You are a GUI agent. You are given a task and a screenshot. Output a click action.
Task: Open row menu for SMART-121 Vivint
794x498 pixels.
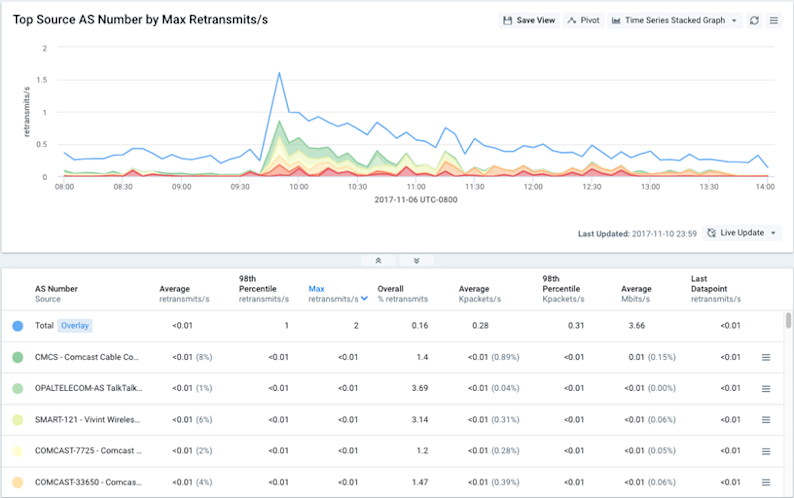click(x=766, y=420)
